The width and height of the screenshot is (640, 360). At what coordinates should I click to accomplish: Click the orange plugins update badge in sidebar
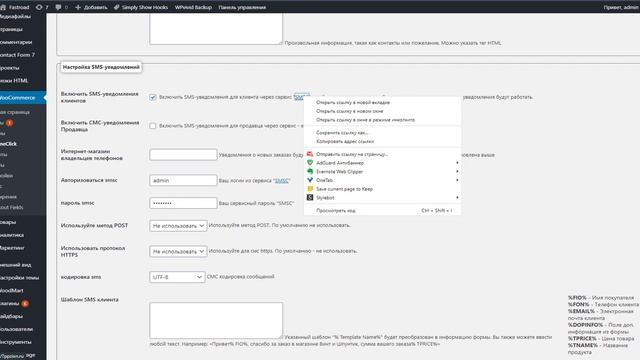point(25,303)
